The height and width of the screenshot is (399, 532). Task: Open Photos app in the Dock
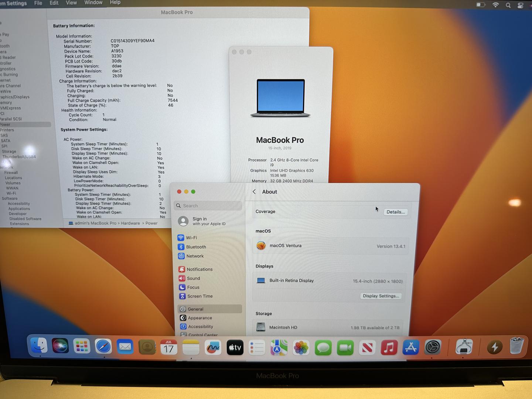click(x=301, y=348)
